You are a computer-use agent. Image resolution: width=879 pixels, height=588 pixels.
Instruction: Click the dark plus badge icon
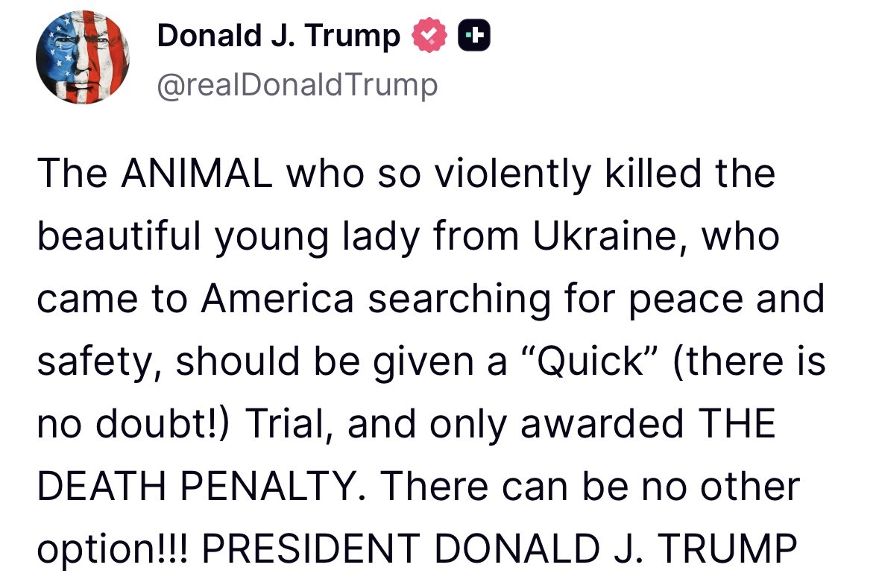coord(474,35)
